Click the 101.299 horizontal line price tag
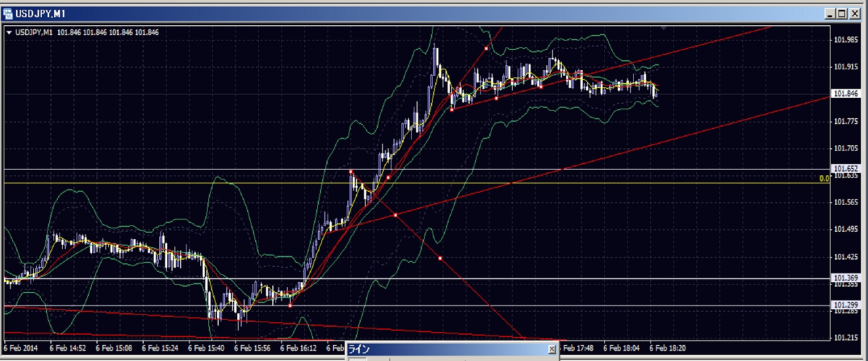868x361 pixels. point(845,305)
